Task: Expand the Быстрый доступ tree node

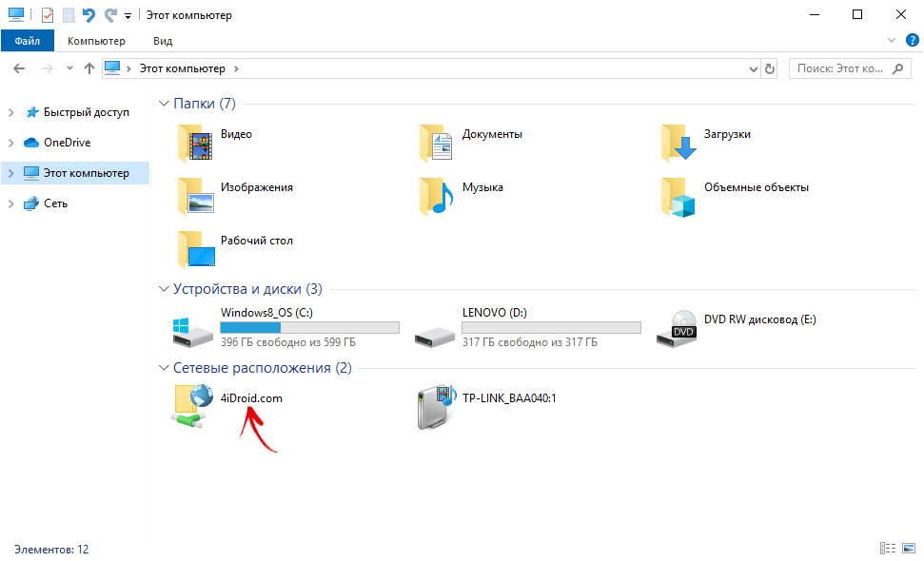Action: 10,112
